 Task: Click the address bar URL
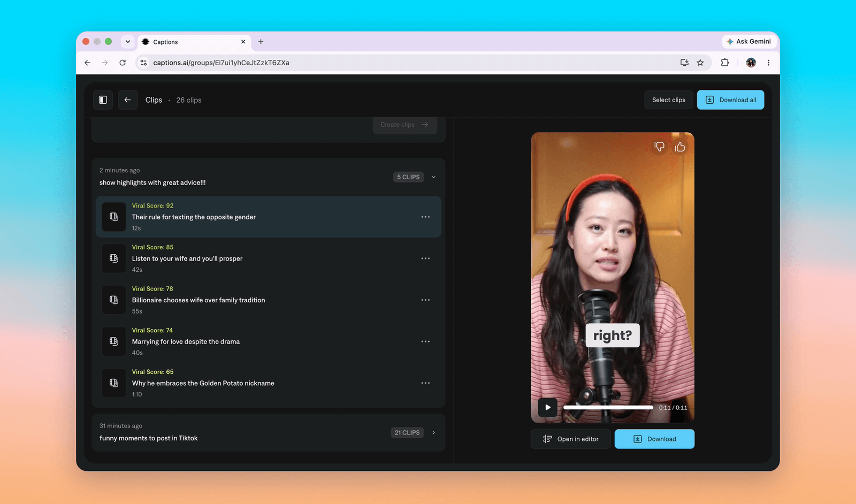click(x=221, y=63)
